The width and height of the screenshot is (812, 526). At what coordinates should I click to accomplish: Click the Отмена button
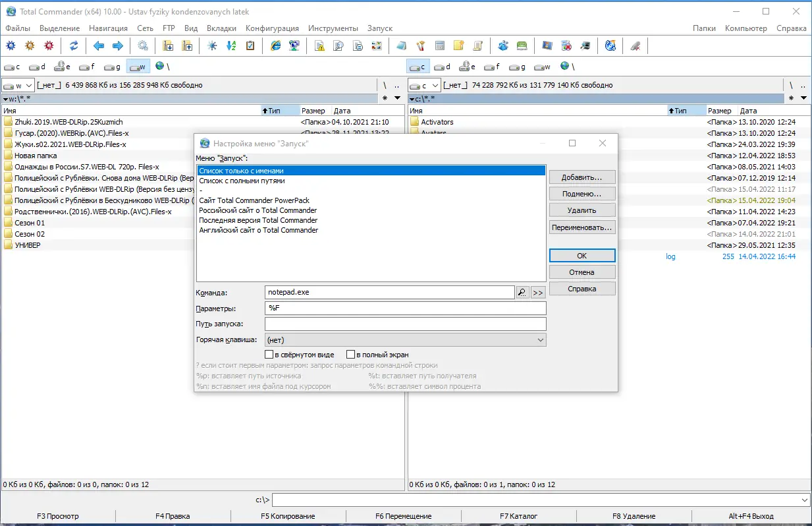pos(582,272)
